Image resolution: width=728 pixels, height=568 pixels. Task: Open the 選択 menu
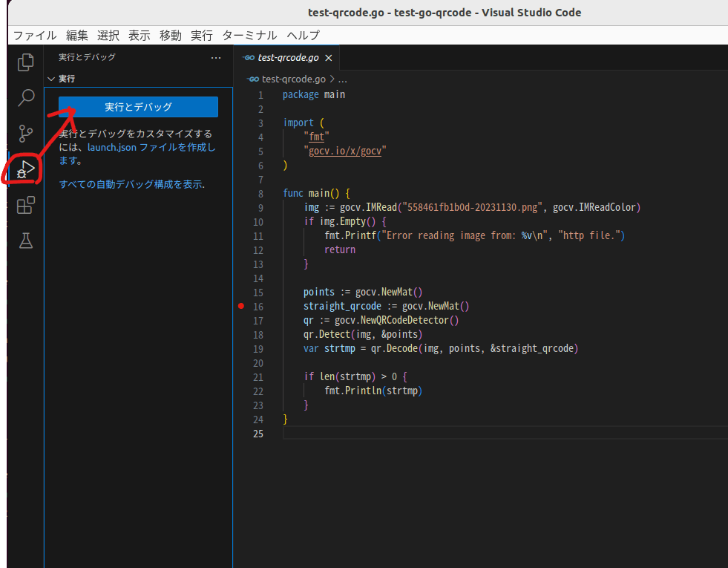click(x=108, y=36)
